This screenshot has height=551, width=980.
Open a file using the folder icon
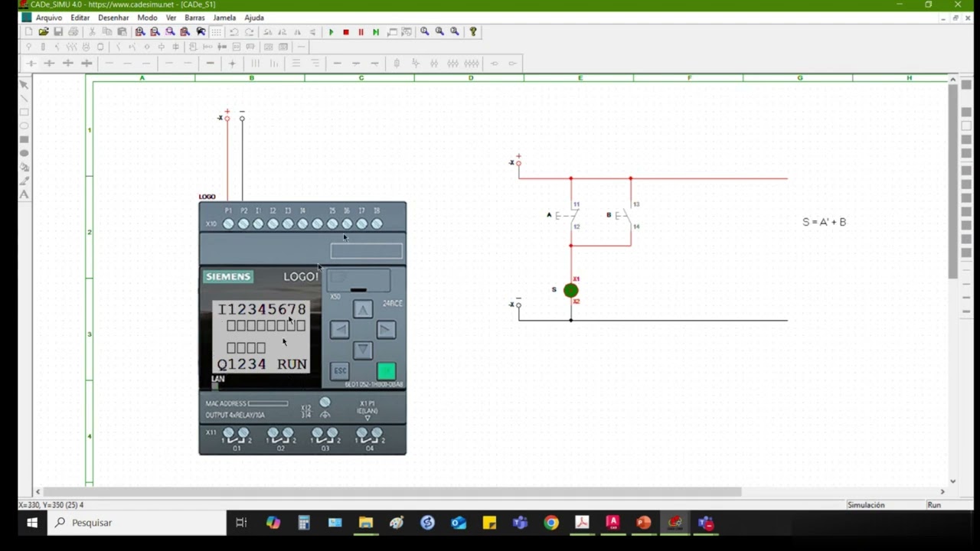pyautogui.click(x=44, y=32)
